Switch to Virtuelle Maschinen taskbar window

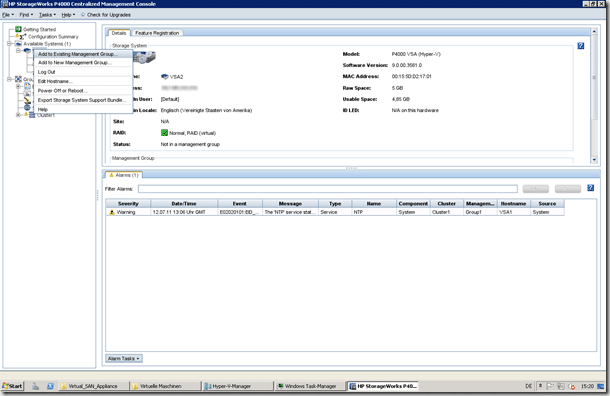(165, 386)
